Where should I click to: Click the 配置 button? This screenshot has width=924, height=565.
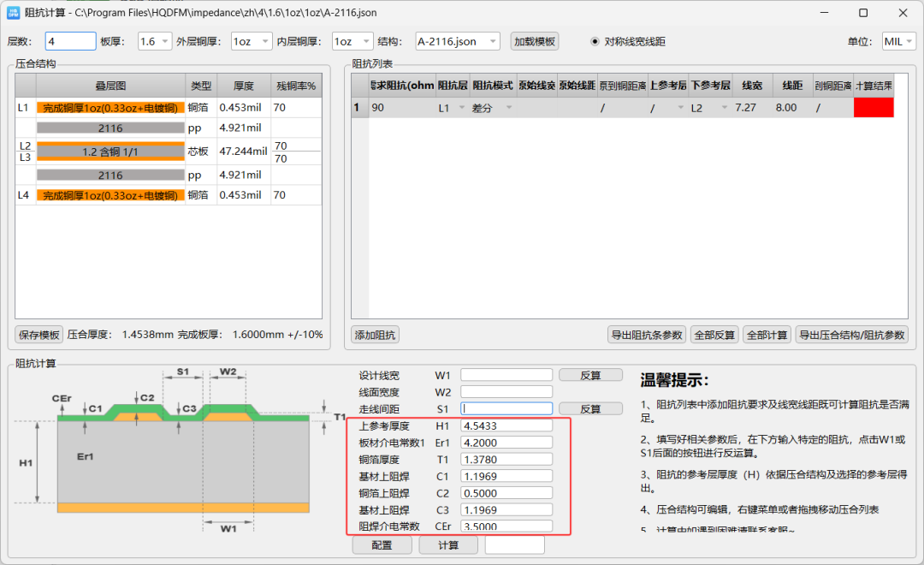click(382, 545)
